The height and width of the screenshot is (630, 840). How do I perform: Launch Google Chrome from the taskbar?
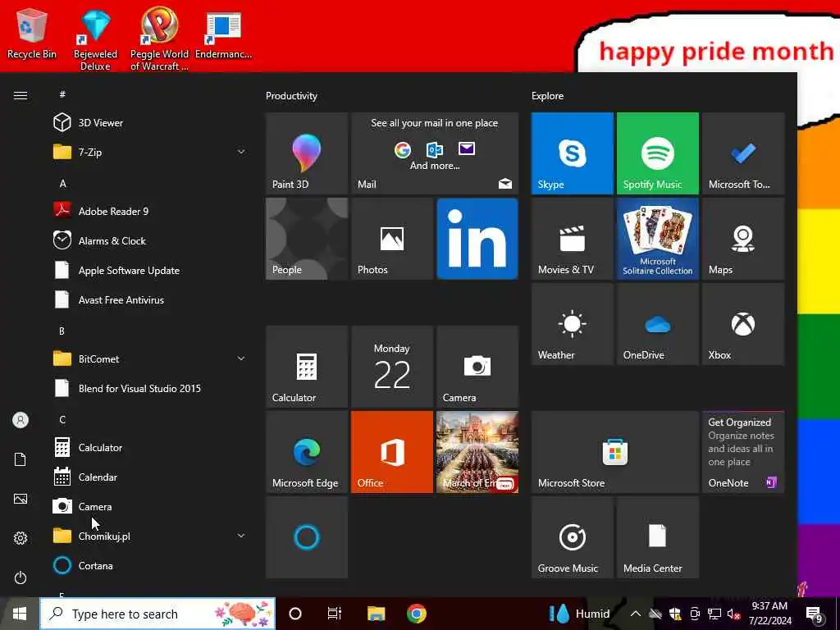coord(416,614)
